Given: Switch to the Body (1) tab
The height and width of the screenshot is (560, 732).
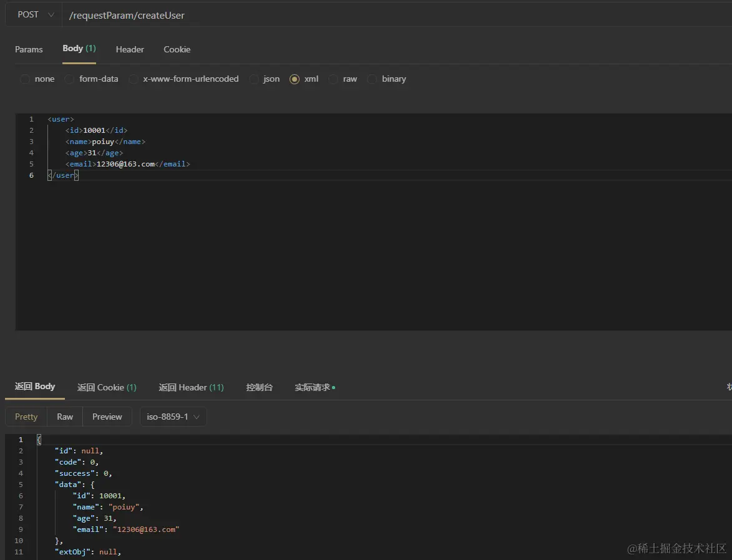Looking at the screenshot, I should (x=79, y=49).
